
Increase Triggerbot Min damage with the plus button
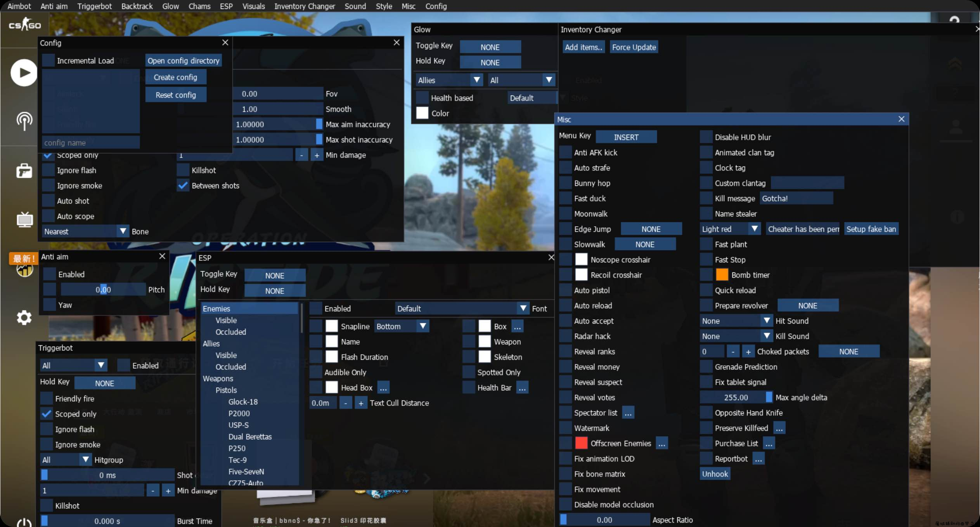point(168,491)
